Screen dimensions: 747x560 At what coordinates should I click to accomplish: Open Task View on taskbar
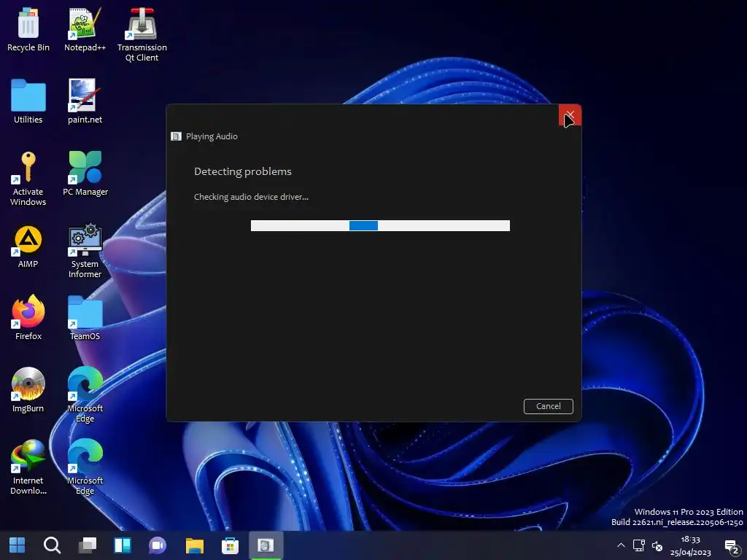pyautogui.click(x=88, y=545)
